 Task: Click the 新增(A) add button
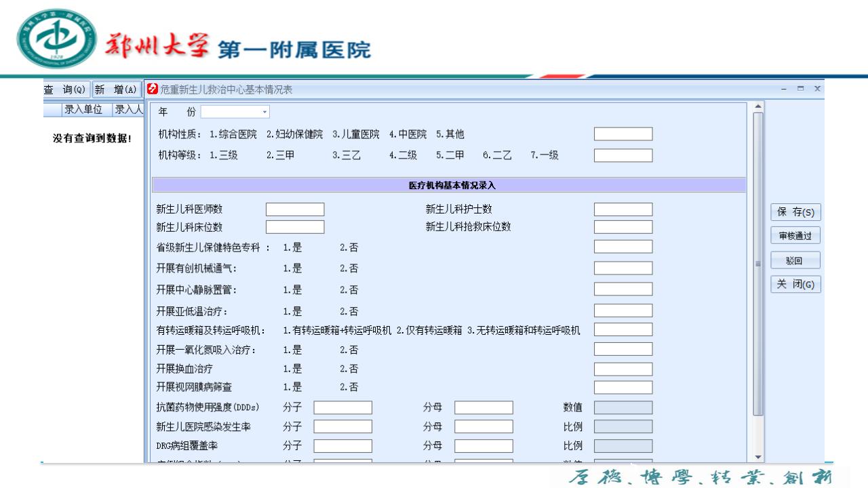[x=117, y=89]
